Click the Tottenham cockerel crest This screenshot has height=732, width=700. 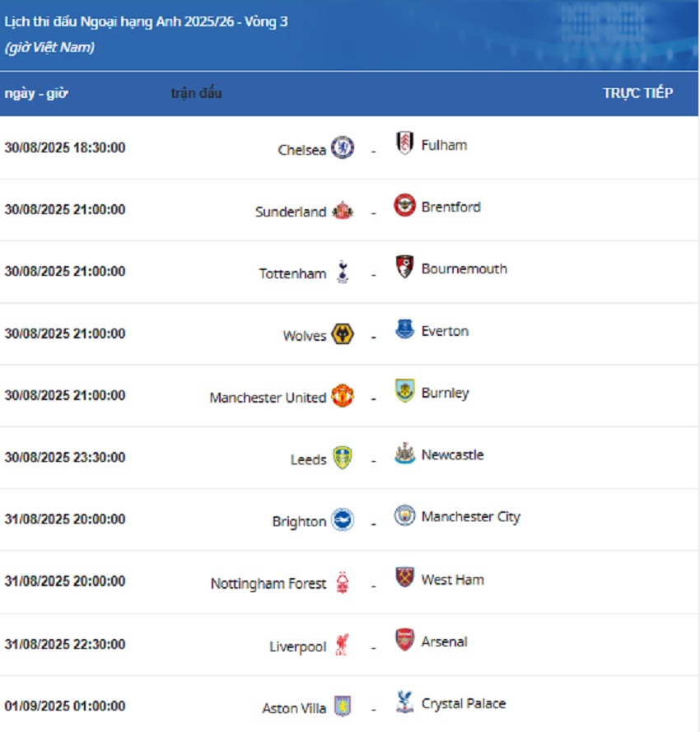tap(343, 271)
